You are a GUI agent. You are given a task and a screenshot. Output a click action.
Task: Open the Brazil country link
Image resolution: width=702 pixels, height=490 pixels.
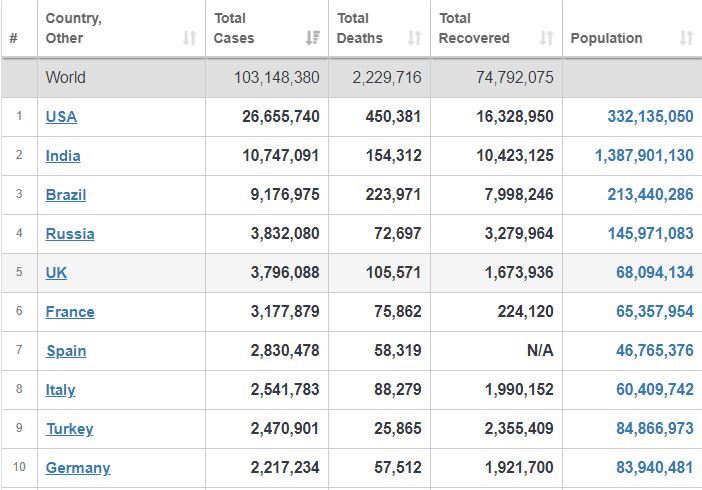pyautogui.click(x=66, y=195)
